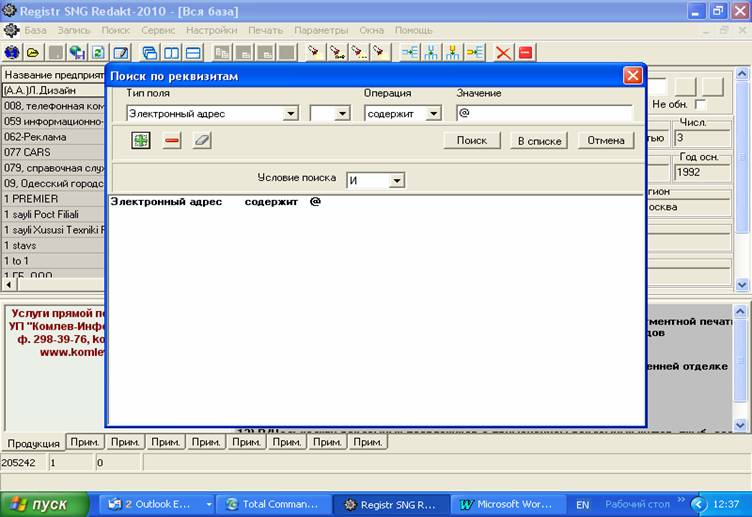
Task: Click the eraser icon to clear conditions
Action: point(202,141)
